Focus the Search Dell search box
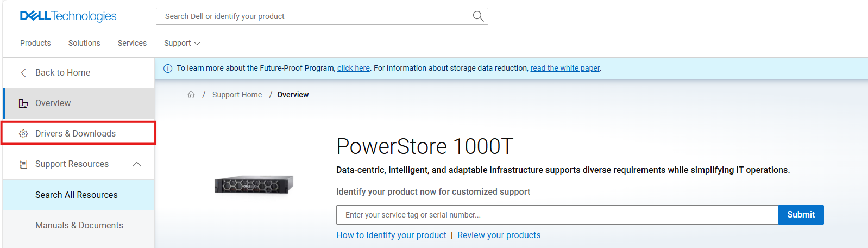This screenshot has height=248, width=868. [x=322, y=16]
